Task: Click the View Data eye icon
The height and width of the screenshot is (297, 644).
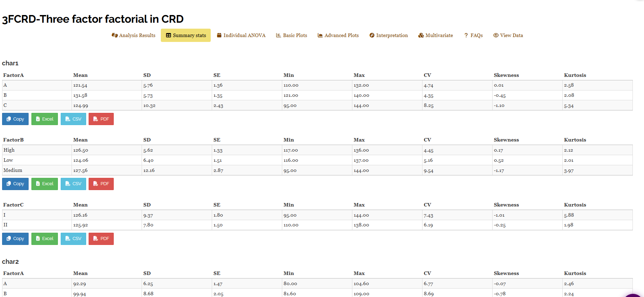Action: click(496, 35)
